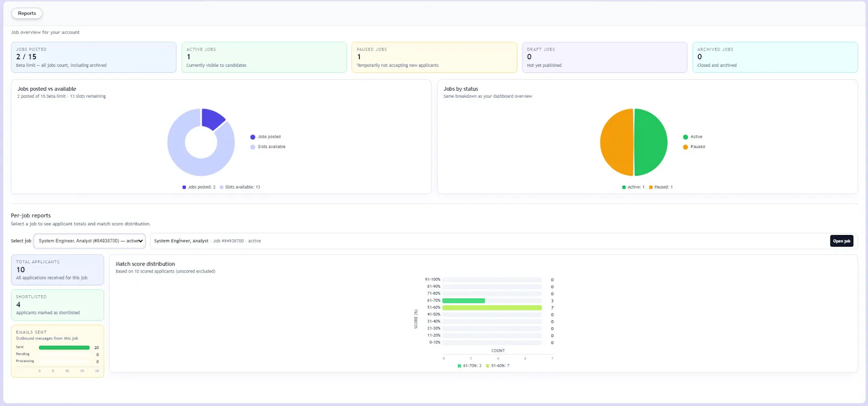Toggle the Slots available legend dot
868x406 pixels.
click(x=253, y=147)
